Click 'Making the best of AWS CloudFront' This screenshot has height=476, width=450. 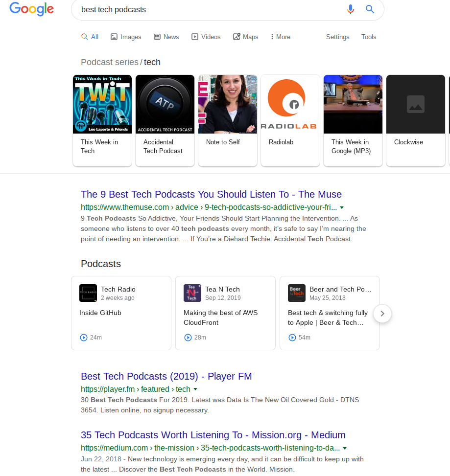click(221, 317)
